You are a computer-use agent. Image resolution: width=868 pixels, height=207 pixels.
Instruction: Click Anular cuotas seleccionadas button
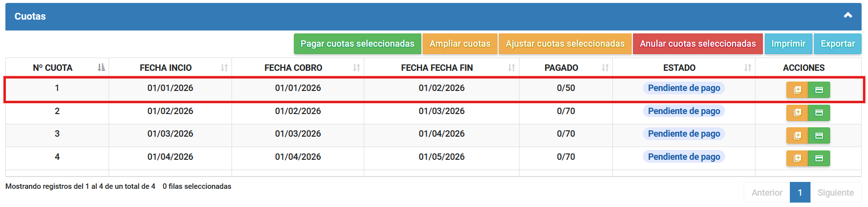point(697,44)
